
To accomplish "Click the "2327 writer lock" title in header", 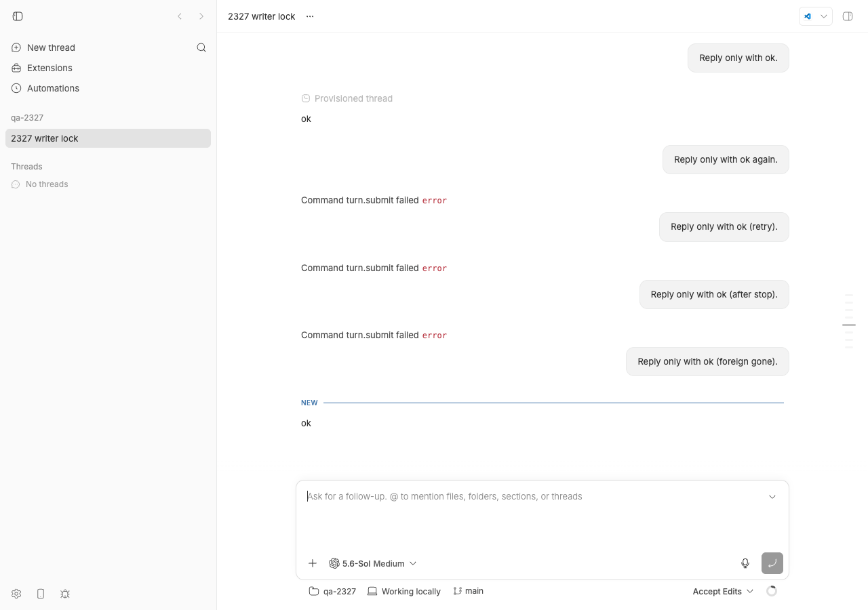I will click(262, 16).
